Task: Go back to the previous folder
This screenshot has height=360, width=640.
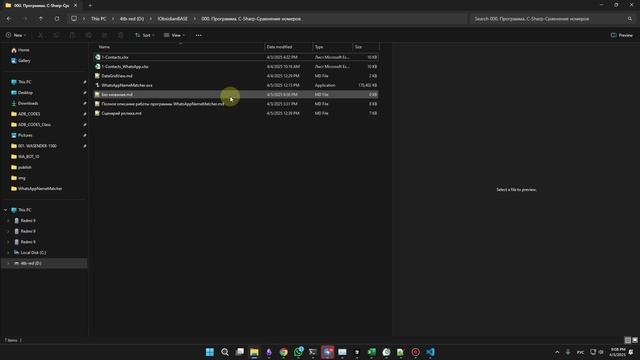Action: (9, 19)
